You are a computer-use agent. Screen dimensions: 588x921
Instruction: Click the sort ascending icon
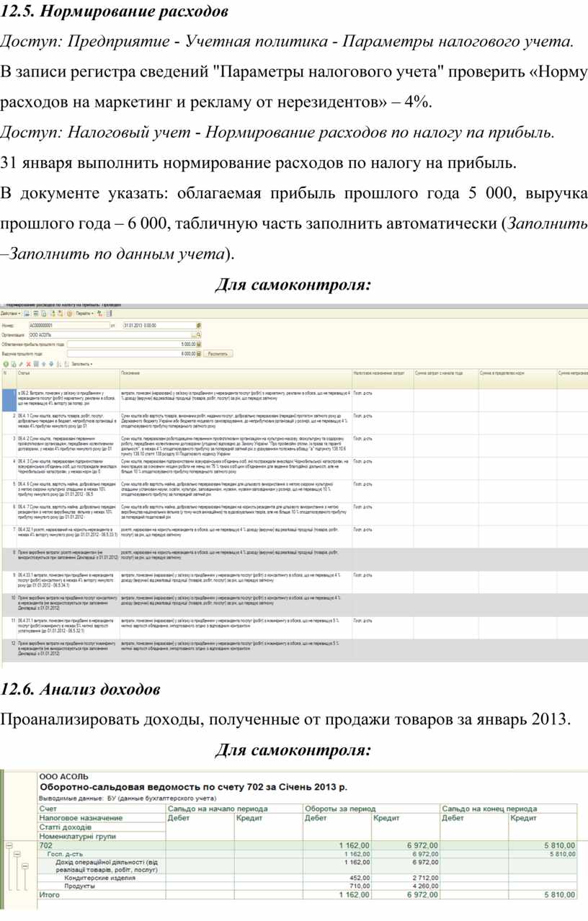click(x=58, y=364)
